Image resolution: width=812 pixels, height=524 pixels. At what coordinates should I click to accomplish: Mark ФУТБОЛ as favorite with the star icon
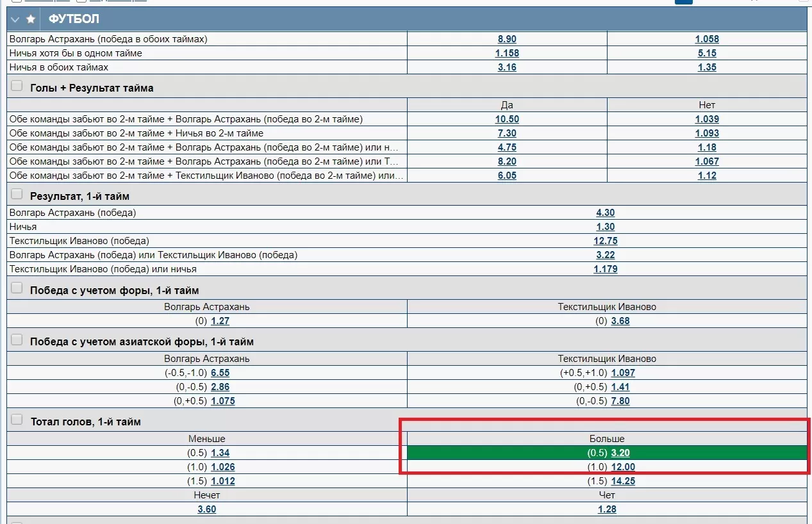pyautogui.click(x=30, y=20)
